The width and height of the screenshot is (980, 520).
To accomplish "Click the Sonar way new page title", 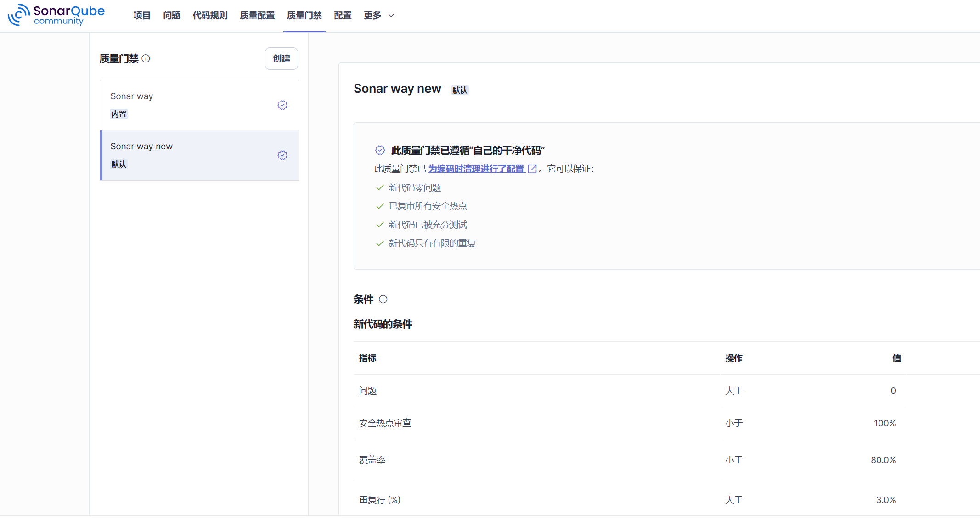I will (397, 89).
